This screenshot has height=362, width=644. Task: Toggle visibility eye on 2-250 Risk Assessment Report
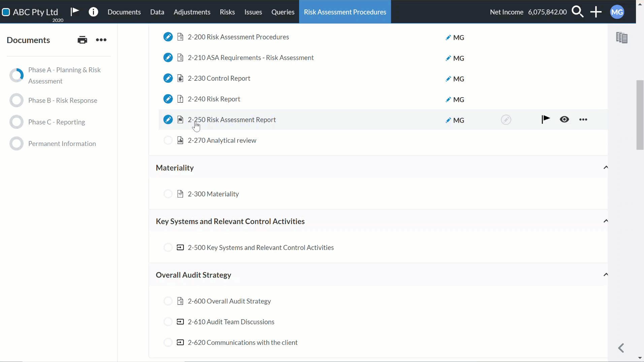565,119
